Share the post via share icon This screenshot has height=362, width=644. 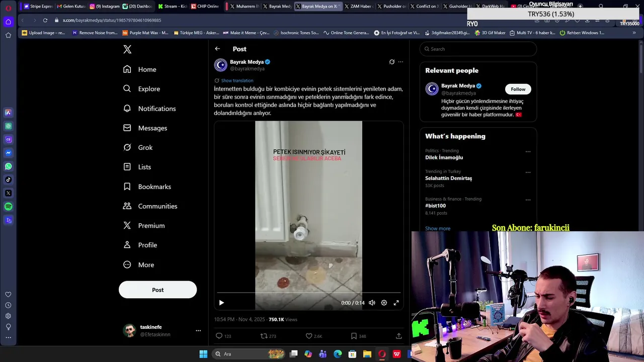click(x=398, y=336)
